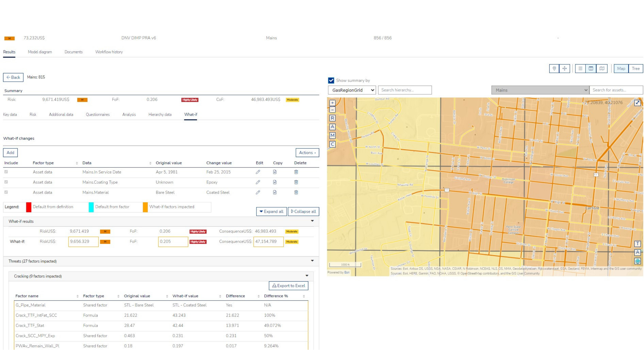Open the Actions dropdown menu
The image size is (644, 350).
(307, 153)
